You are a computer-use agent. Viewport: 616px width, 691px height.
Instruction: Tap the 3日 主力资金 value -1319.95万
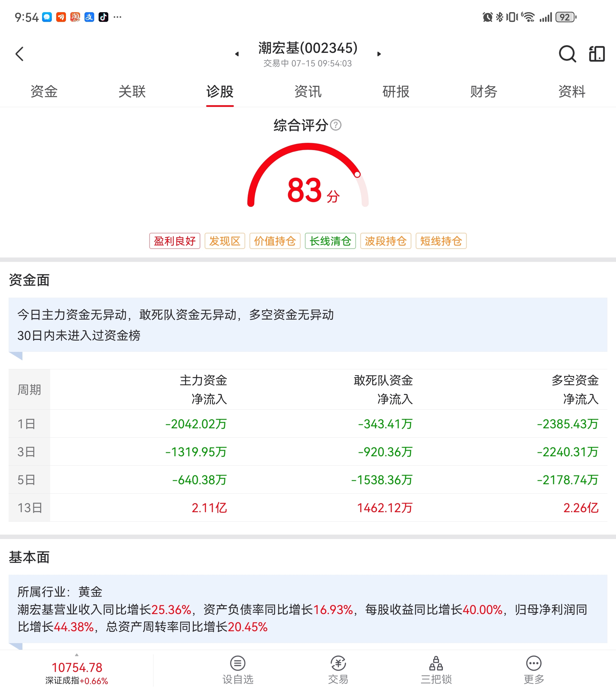click(x=196, y=452)
